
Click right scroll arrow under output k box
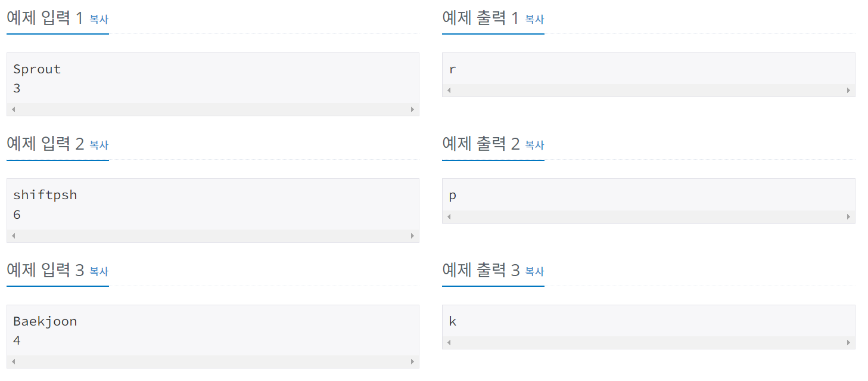tap(848, 342)
